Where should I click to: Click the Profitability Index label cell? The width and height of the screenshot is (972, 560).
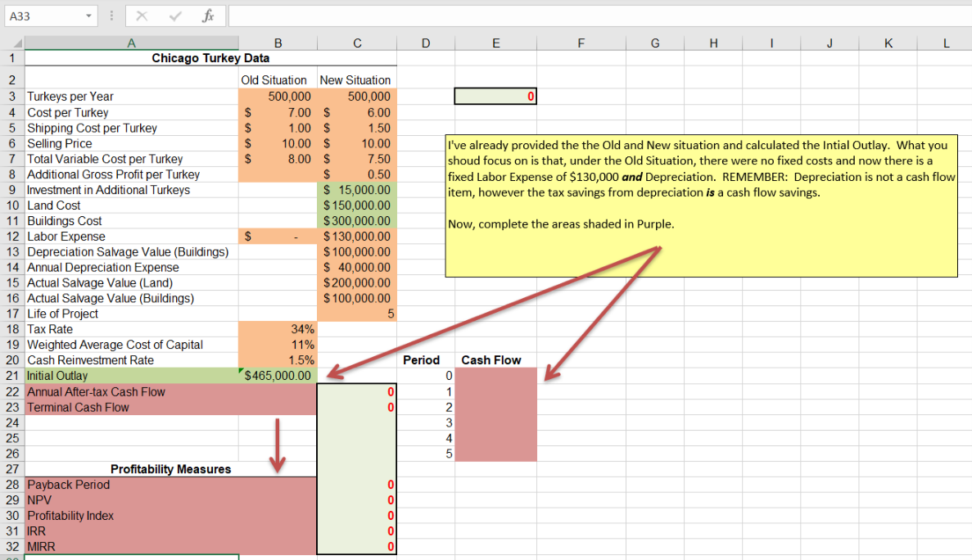[x=131, y=516]
